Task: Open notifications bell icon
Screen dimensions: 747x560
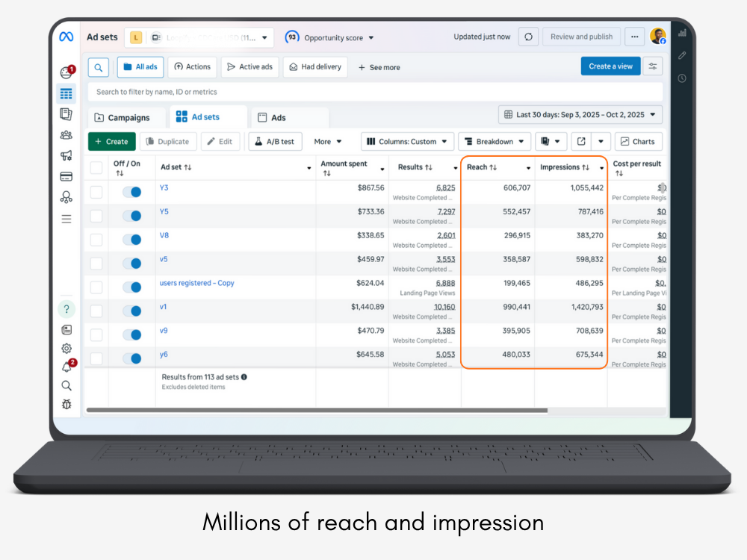Action: click(x=67, y=366)
